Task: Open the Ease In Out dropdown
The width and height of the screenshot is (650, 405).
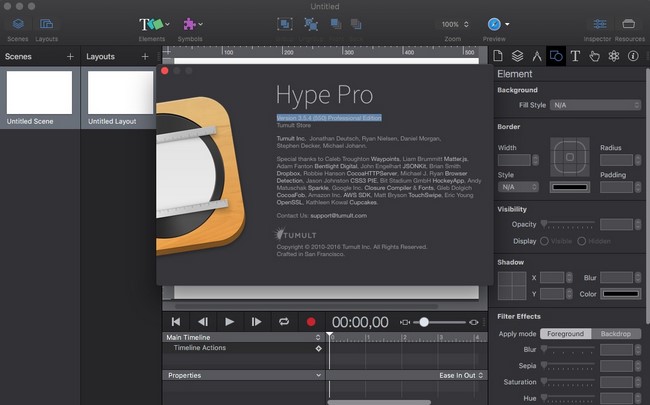Action: 461,375
